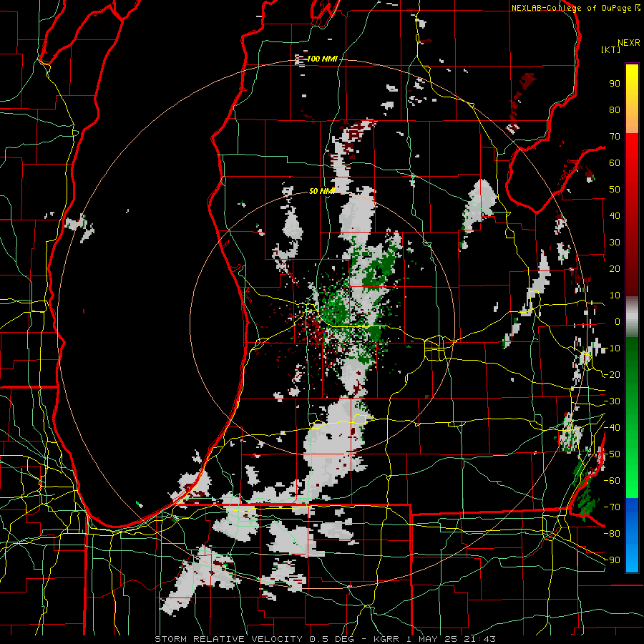Click the -50 value on the velocity scale
Viewport: 644px width, 644px height.
click(612, 454)
